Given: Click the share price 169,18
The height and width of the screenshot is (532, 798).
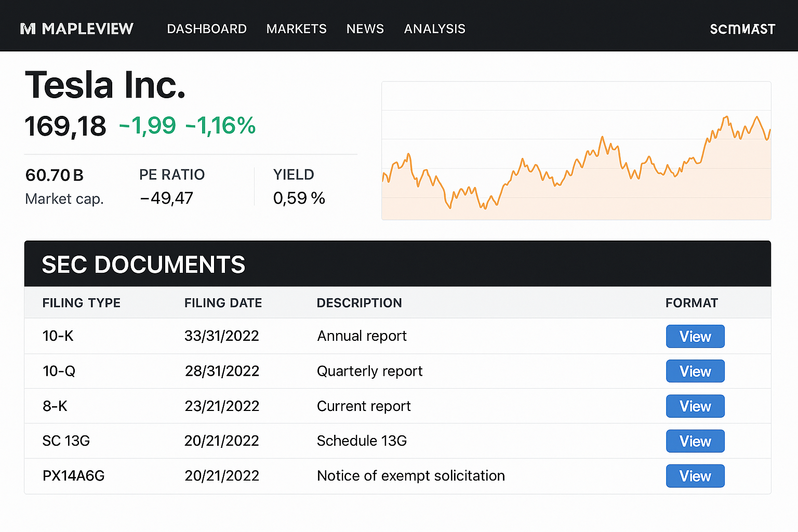Looking at the screenshot, I should (x=65, y=126).
